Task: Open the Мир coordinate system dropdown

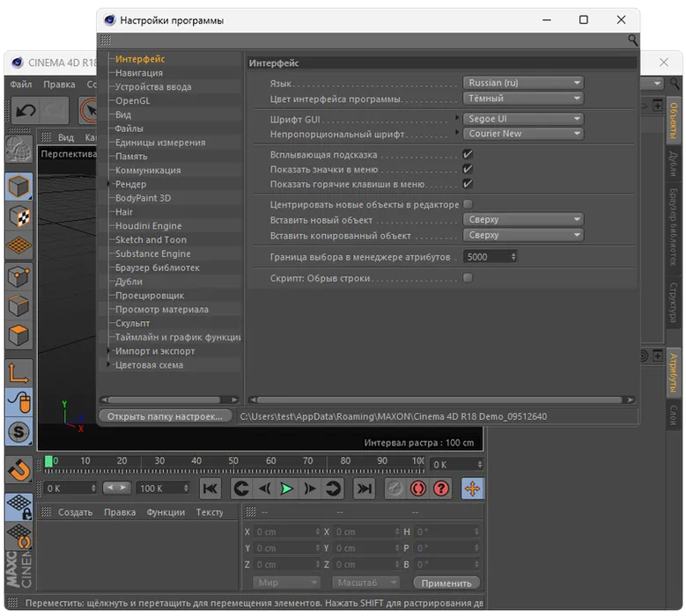Action: tap(286, 583)
